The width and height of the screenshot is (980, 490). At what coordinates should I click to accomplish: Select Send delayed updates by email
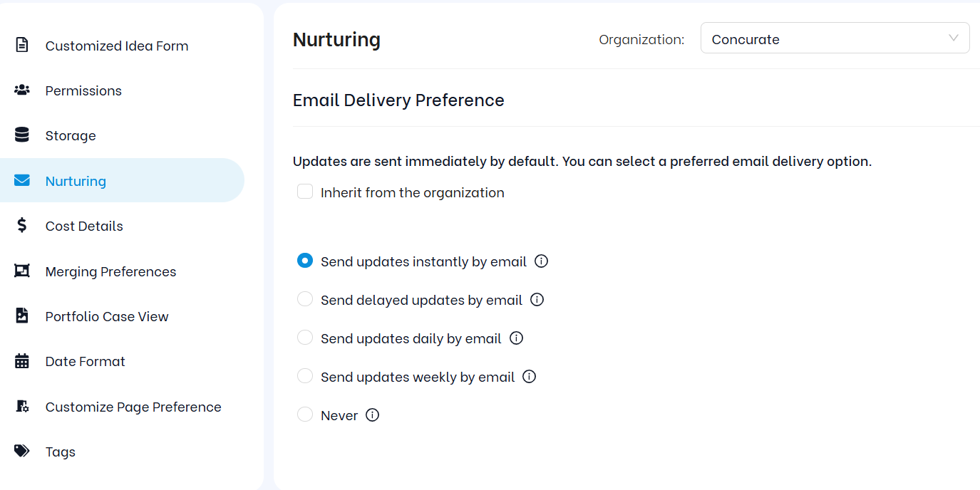coord(305,300)
